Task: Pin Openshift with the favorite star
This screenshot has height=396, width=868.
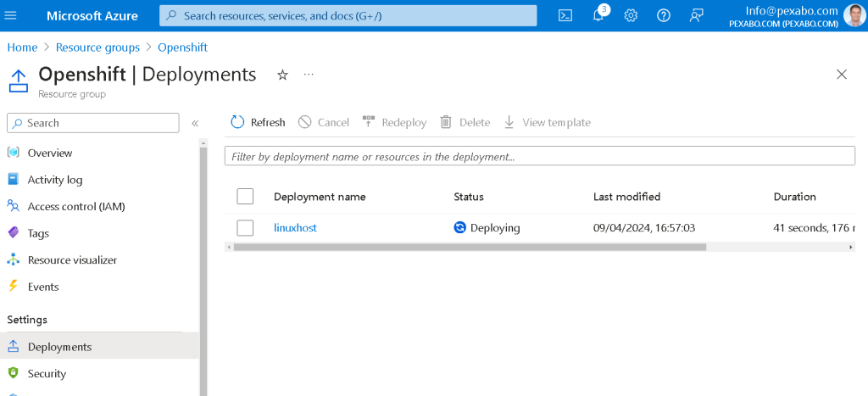Action: 282,75
